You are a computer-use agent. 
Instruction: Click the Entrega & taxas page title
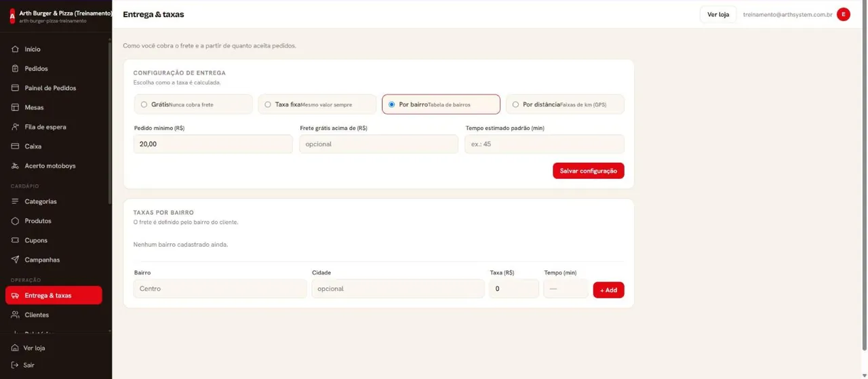[x=153, y=14]
